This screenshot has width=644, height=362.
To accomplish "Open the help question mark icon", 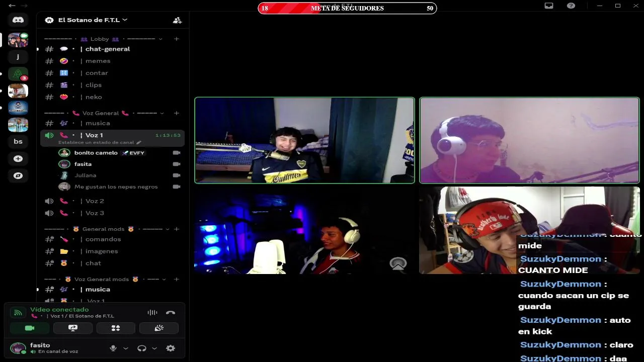I will (571, 6).
